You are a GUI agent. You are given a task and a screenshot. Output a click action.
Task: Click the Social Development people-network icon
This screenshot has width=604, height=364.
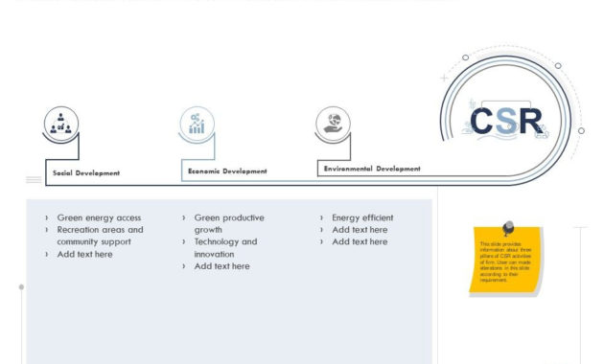point(60,124)
